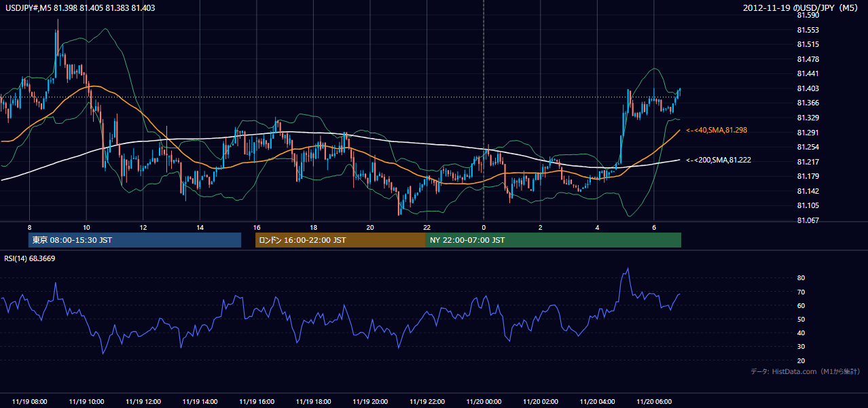This screenshot has height=408, width=868.
Task: Click RSI scale value 20
Action: click(801, 360)
